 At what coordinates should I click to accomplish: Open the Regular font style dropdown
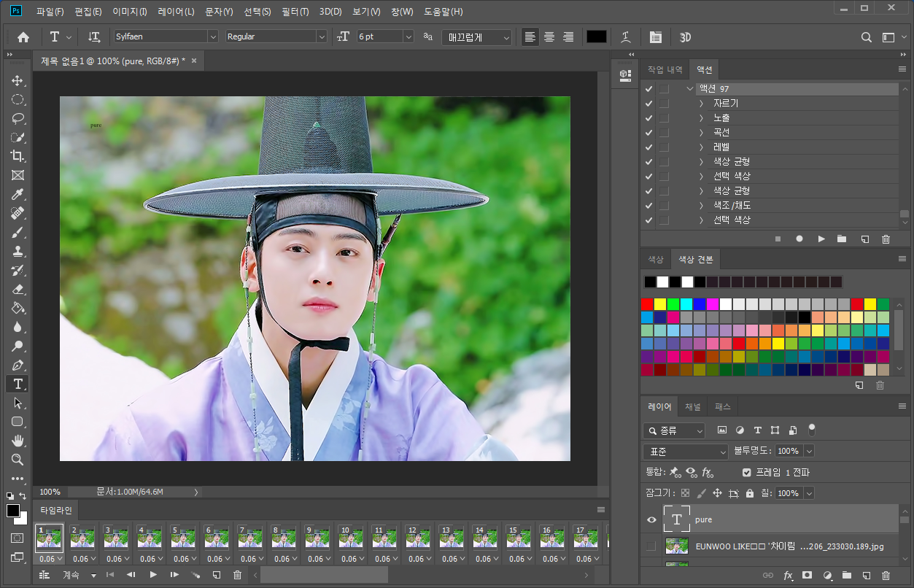pyautogui.click(x=322, y=36)
